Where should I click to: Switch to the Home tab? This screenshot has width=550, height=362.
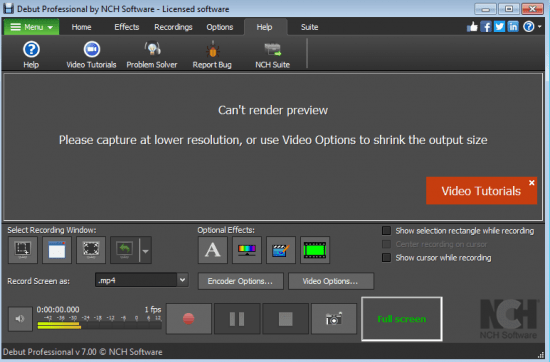point(81,27)
